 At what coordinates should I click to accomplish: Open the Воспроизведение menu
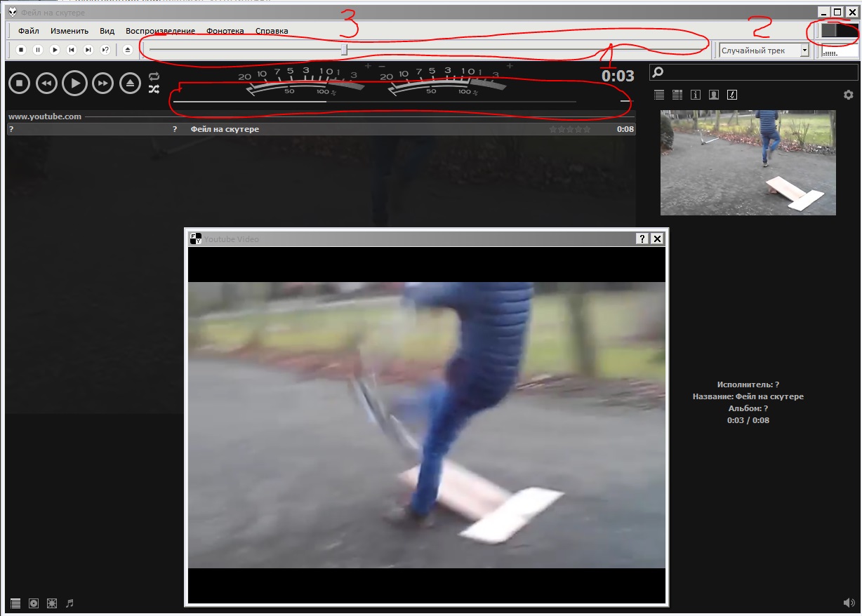pos(160,31)
